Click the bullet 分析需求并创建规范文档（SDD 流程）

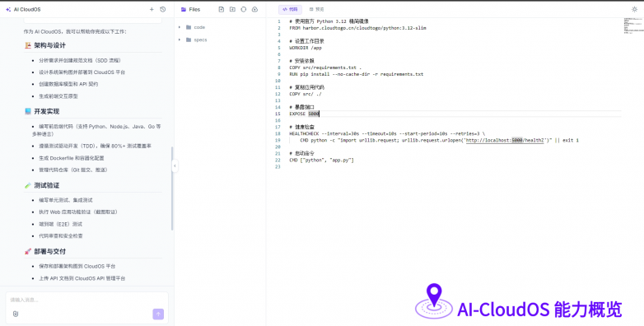click(x=80, y=60)
